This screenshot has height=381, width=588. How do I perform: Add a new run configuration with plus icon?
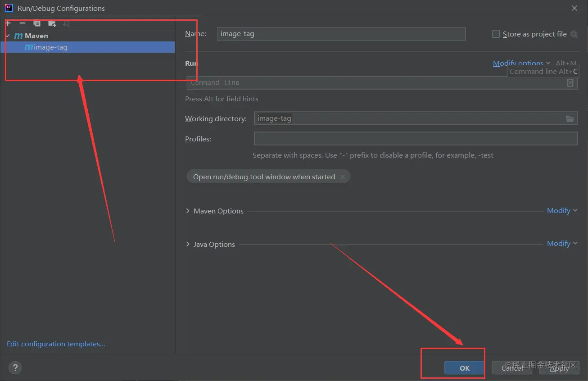click(x=8, y=23)
